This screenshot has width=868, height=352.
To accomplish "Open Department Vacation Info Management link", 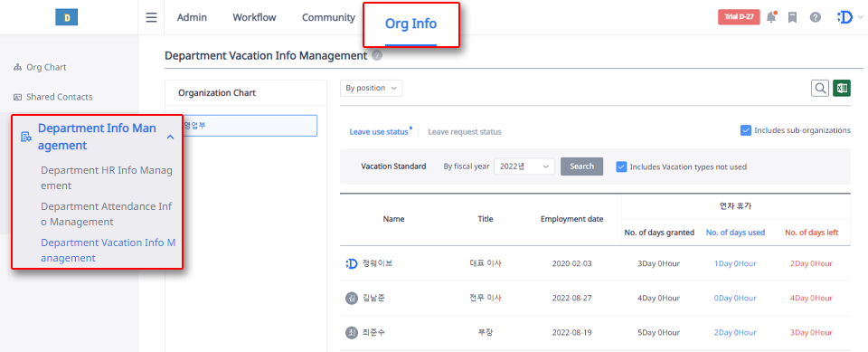I will click(108, 250).
